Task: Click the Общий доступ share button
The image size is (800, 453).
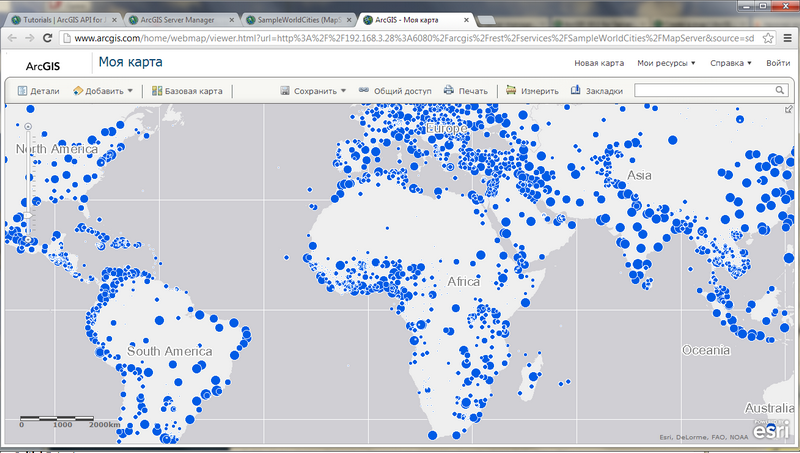Action: 394,91
